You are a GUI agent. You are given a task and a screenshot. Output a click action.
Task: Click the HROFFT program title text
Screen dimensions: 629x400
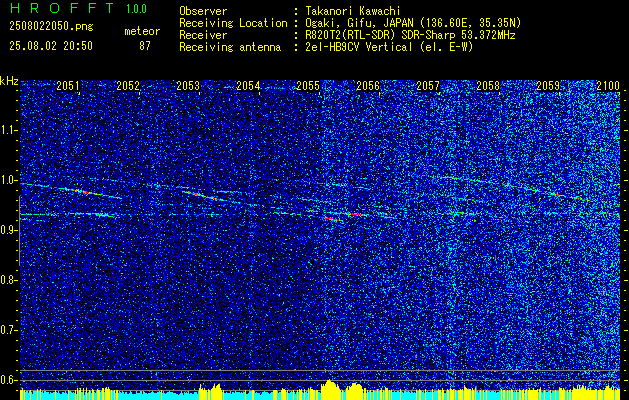coord(62,8)
